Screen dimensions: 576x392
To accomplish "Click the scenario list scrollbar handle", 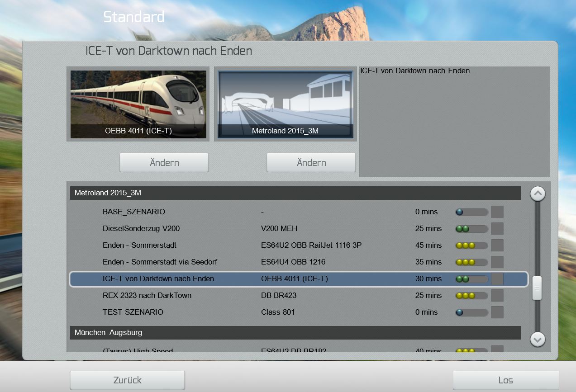I will coord(537,288).
